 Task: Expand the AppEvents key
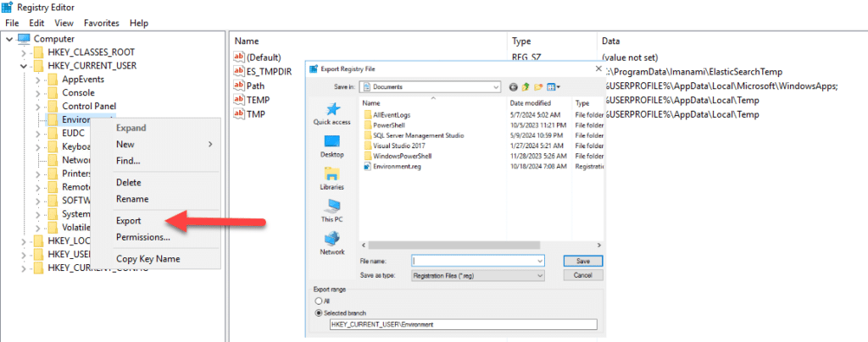(37, 80)
